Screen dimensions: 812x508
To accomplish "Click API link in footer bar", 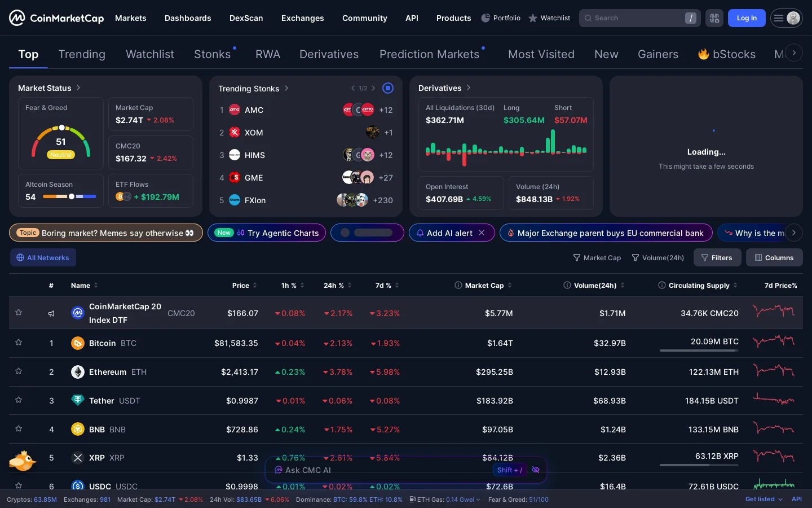I will coord(797,500).
